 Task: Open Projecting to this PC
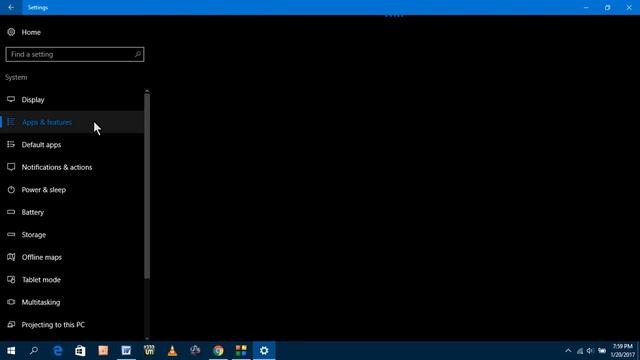coord(72,324)
